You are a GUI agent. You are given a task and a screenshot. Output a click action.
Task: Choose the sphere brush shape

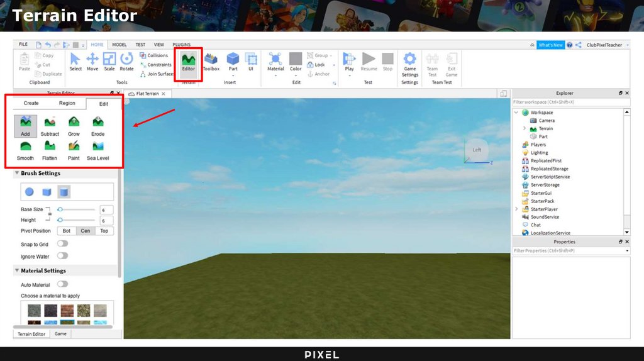pos(29,192)
